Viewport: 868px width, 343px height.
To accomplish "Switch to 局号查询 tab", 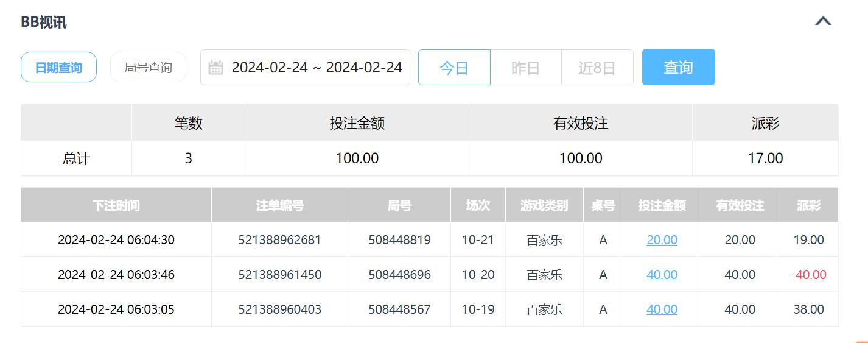I will tap(148, 67).
